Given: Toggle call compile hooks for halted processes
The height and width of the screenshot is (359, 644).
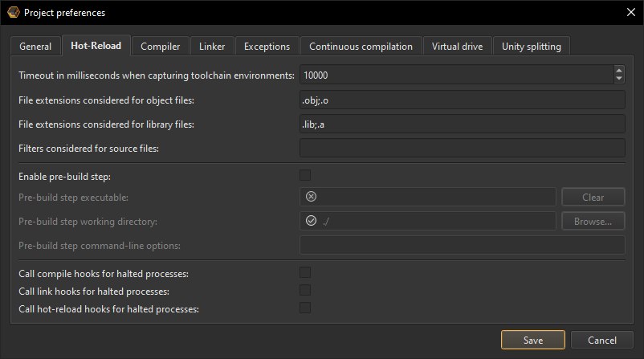Looking at the screenshot, I should 305,273.
